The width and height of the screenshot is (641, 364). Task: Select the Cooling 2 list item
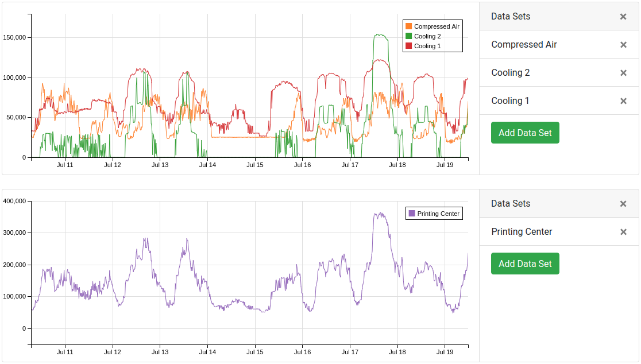[x=511, y=73]
